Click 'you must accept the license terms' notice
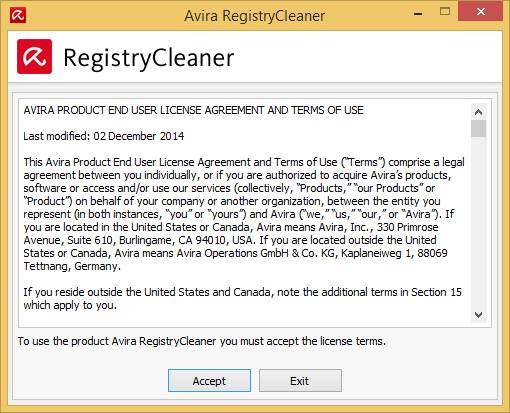The width and height of the screenshot is (510, 413). [202, 341]
